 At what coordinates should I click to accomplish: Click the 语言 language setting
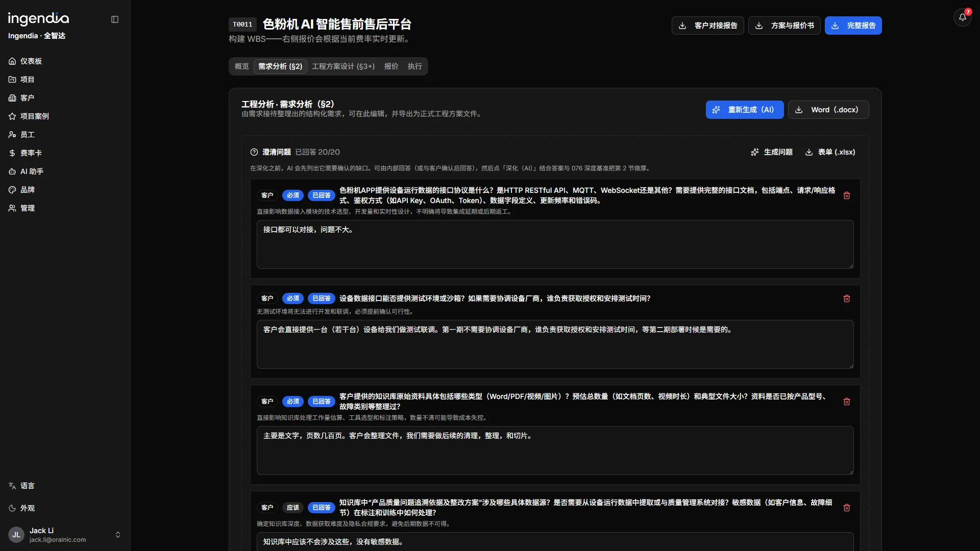[x=65, y=486]
